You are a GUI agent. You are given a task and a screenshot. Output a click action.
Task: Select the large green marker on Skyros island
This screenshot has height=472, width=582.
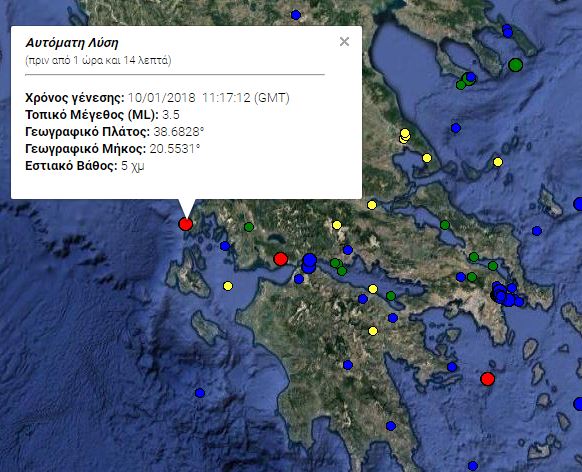[515, 65]
